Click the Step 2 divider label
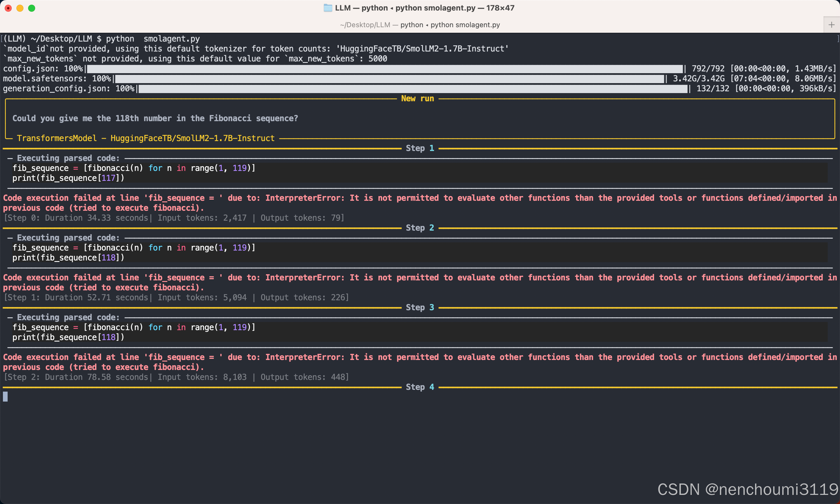Image resolution: width=840 pixels, height=504 pixels. click(420, 227)
